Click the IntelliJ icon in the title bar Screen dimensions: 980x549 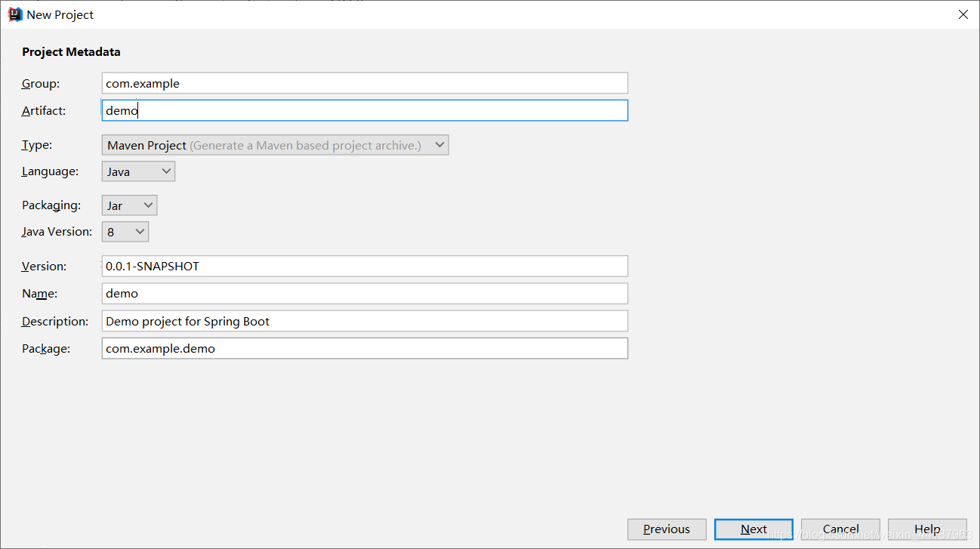[14, 14]
